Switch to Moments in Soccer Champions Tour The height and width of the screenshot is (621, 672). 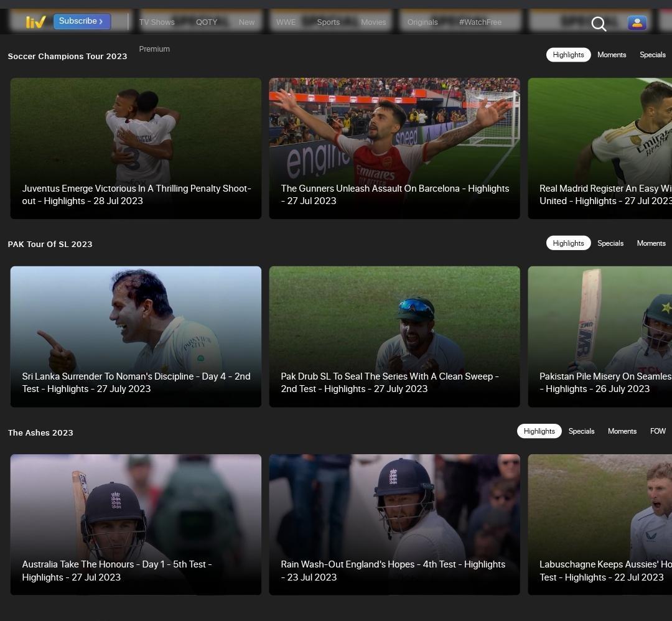pos(612,55)
